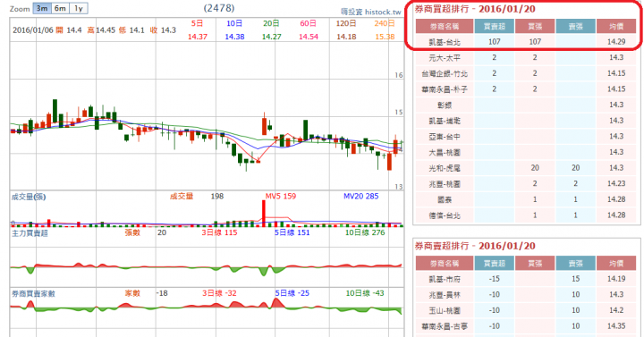Click the -15 net value for 凱基-市府
The height and width of the screenshot is (337, 644).
(494, 279)
